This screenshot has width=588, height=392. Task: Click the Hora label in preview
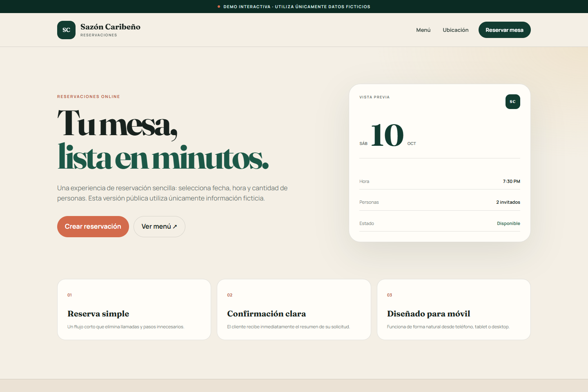click(364, 181)
